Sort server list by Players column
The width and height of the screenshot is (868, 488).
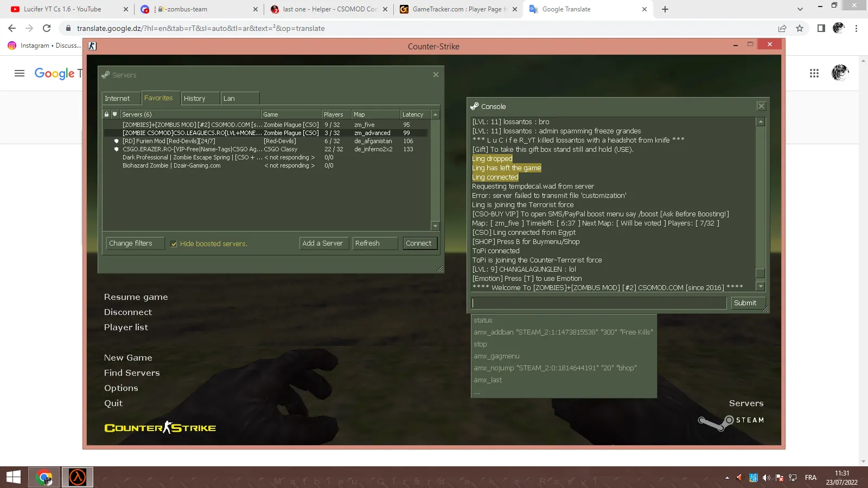[x=336, y=114]
